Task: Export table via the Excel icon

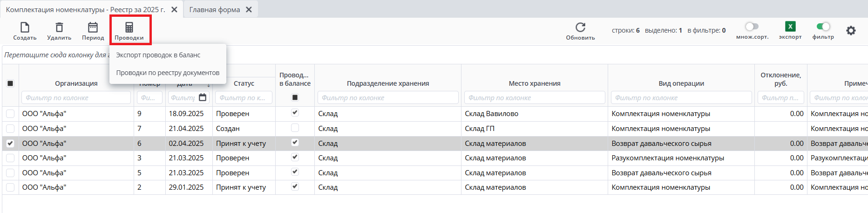Action: pos(790,27)
